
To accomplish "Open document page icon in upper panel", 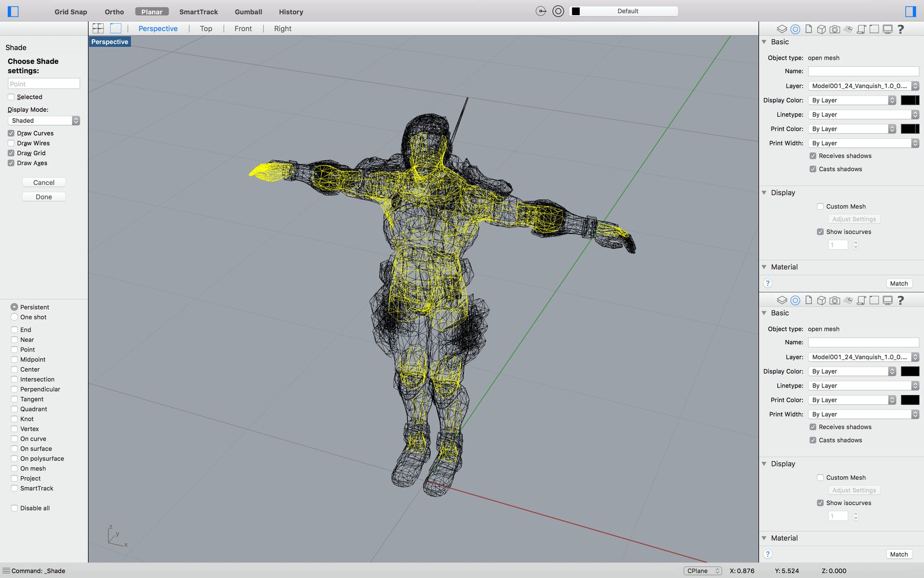I will pyautogui.click(x=808, y=29).
